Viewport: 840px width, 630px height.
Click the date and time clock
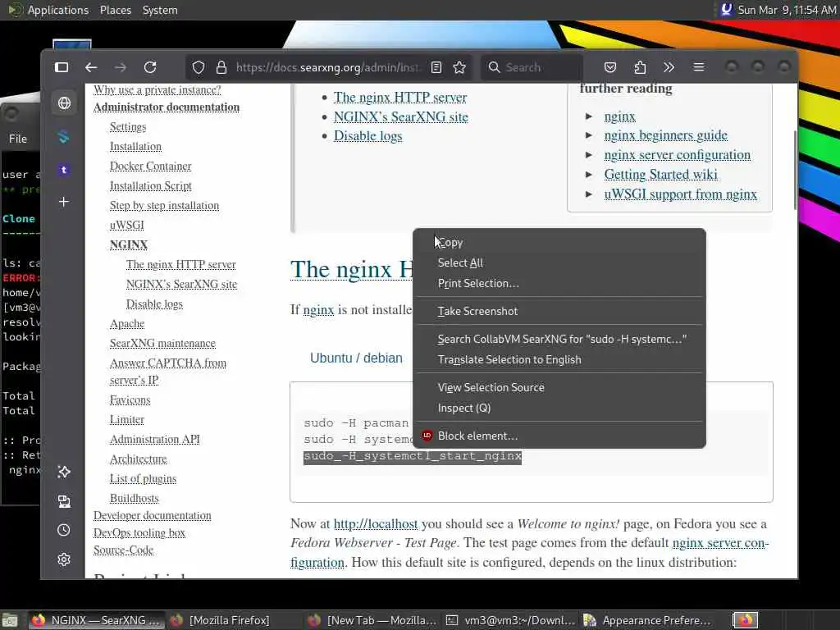[787, 10]
